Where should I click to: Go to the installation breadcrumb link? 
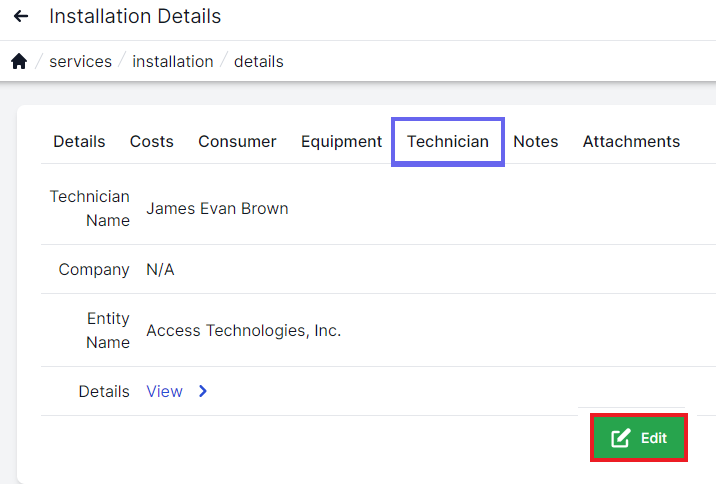pyautogui.click(x=172, y=62)
